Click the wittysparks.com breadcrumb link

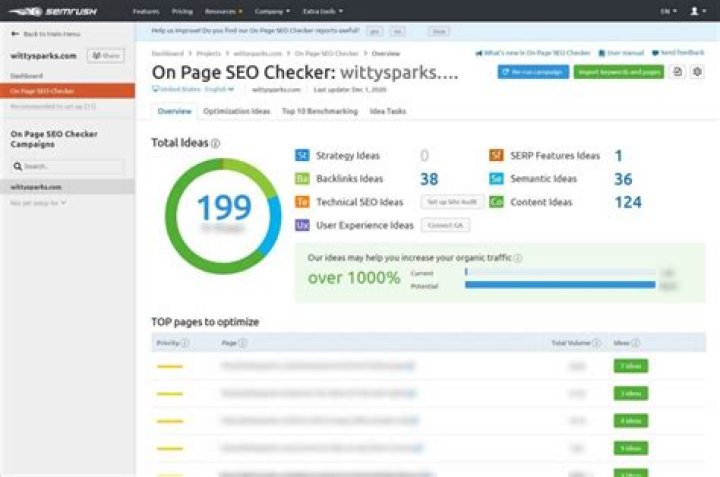tap(257, 54)
